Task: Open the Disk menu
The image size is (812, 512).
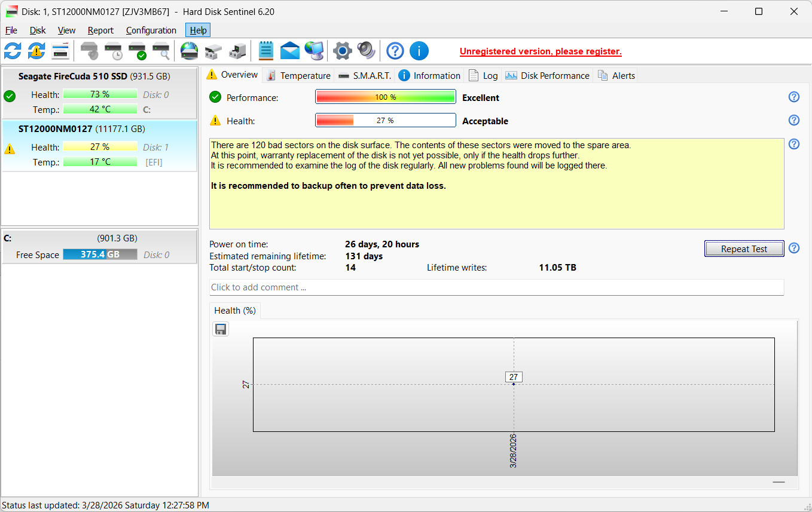Action: click(38, 30)
